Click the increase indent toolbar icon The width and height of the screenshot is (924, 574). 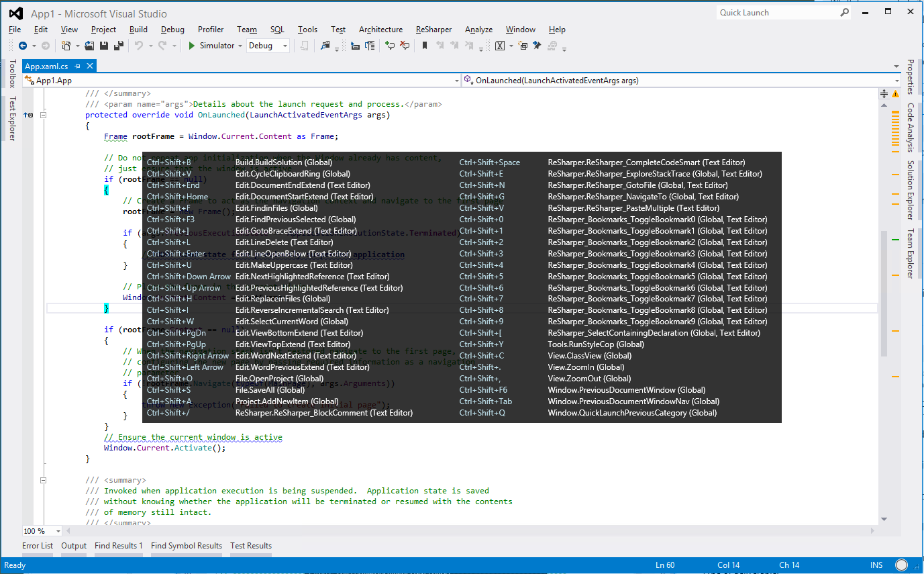[370, 46]
